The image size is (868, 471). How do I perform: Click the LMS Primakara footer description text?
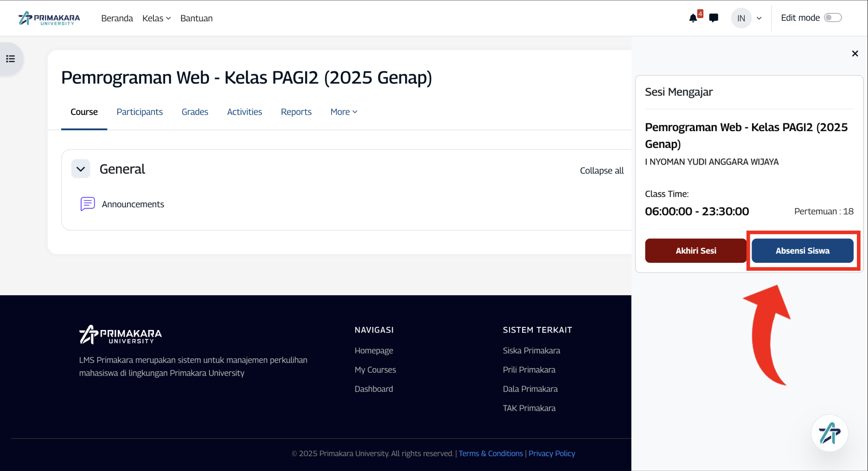pos(193,366)
